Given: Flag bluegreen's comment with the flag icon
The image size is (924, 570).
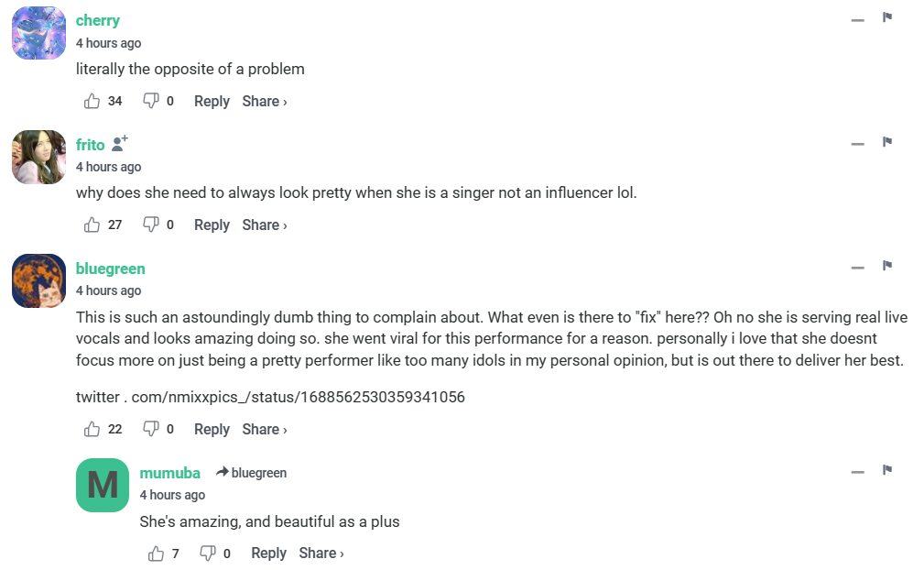Looking at the screenshot, I should coord(887,266).
